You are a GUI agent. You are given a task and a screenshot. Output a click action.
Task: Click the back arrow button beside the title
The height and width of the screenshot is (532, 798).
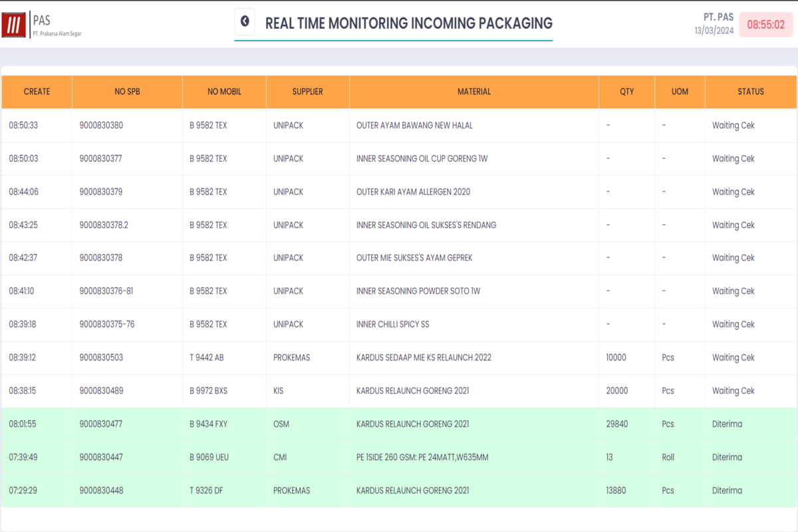point(245,22)
